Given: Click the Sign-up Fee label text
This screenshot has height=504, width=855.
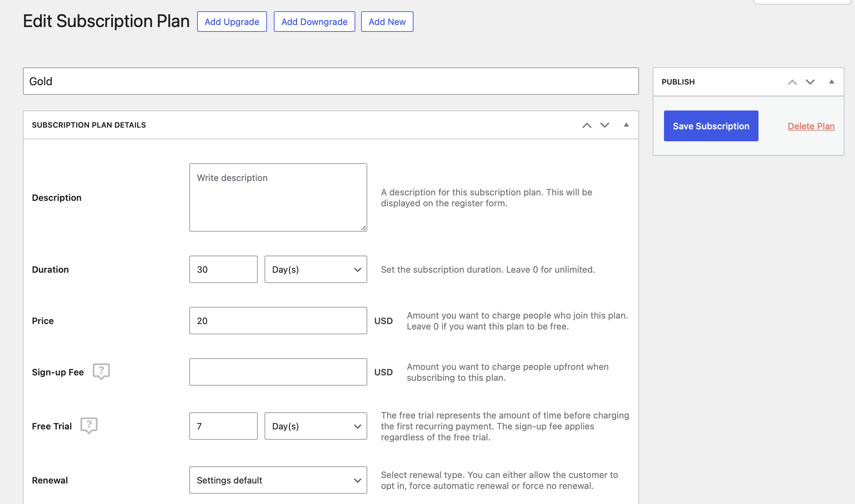Looking at the screenshot, I should [58, 372].
